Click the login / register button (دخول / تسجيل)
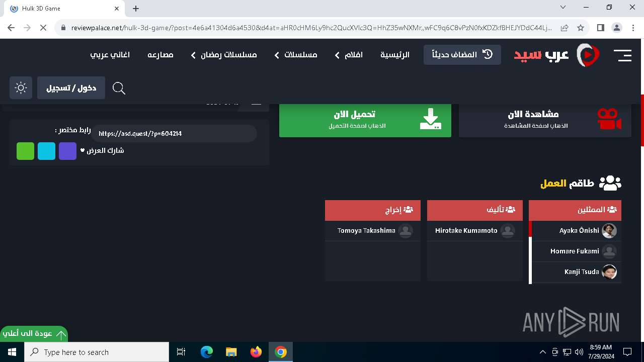This screenshot has height=362, width=644. tap(71, 88)
